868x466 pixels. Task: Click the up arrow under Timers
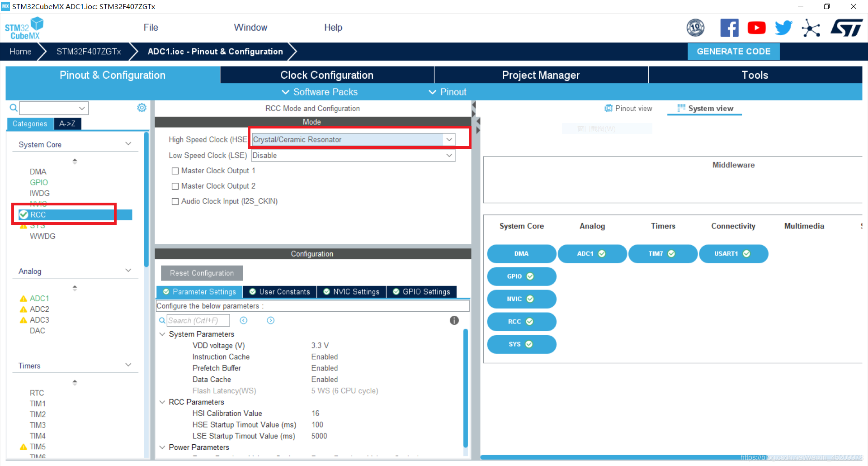click(x=75, y=382)
